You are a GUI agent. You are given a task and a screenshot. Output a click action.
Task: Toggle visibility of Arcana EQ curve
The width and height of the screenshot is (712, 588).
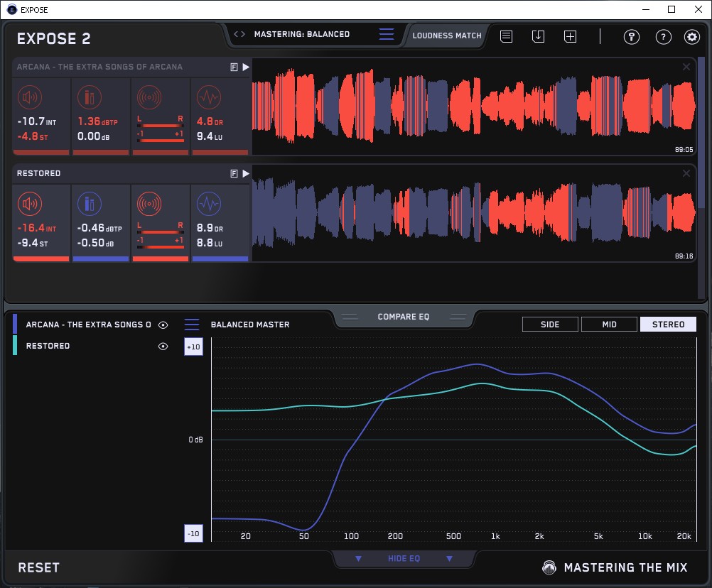pyautogui.click(x=163, y=325)
